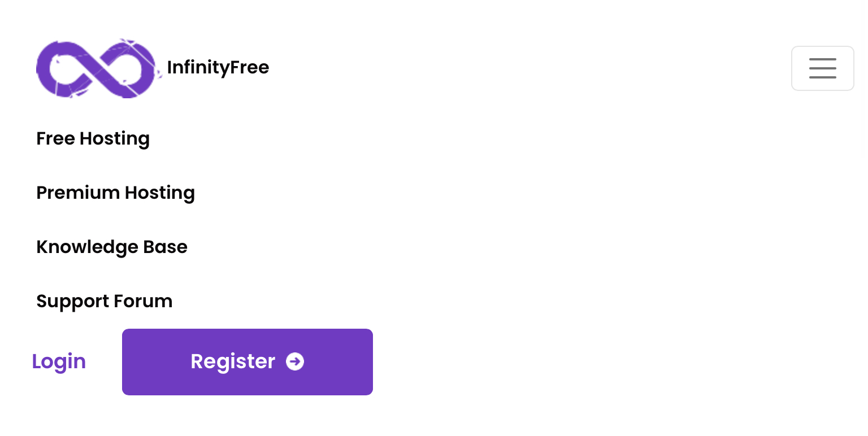
Task: Sign in using the purple Login text
Action: (x=59, y=361)
